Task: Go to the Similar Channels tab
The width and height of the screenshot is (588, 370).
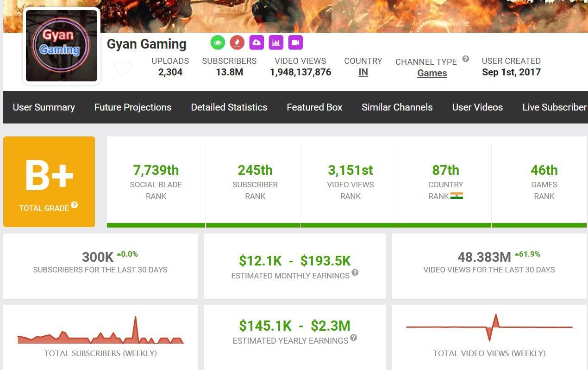Action: tap(397, 107)
